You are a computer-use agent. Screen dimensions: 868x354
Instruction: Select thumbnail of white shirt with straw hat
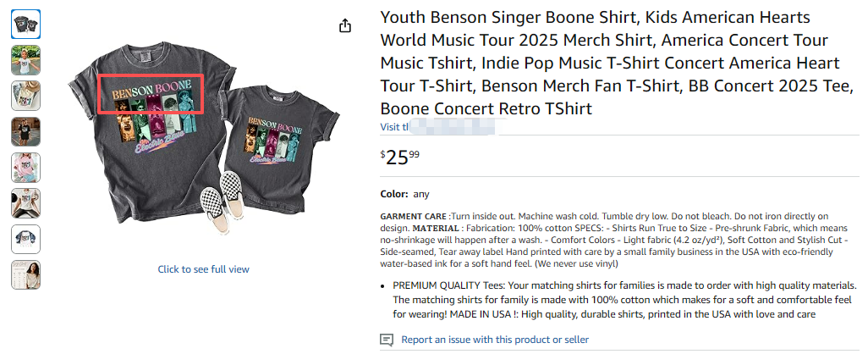25,96
